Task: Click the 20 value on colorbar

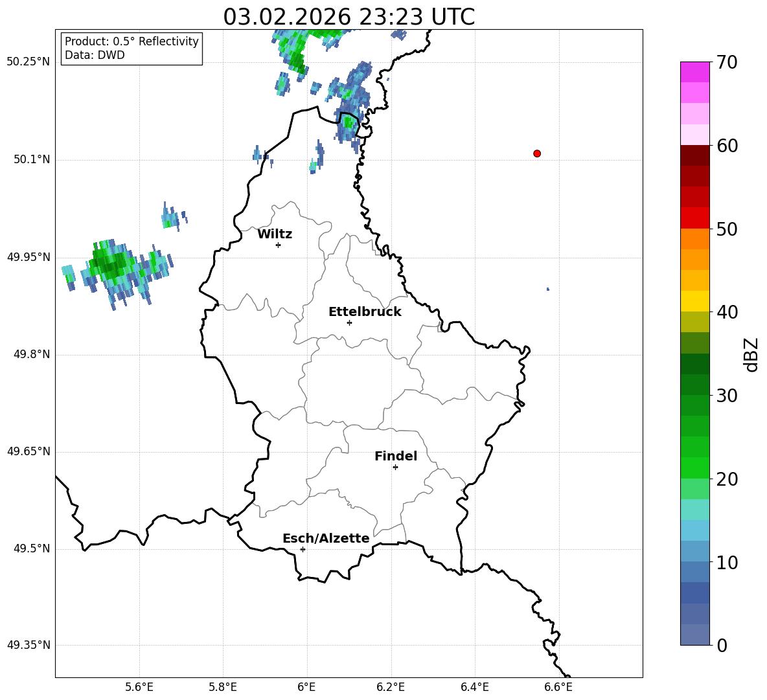Action: 727,479
